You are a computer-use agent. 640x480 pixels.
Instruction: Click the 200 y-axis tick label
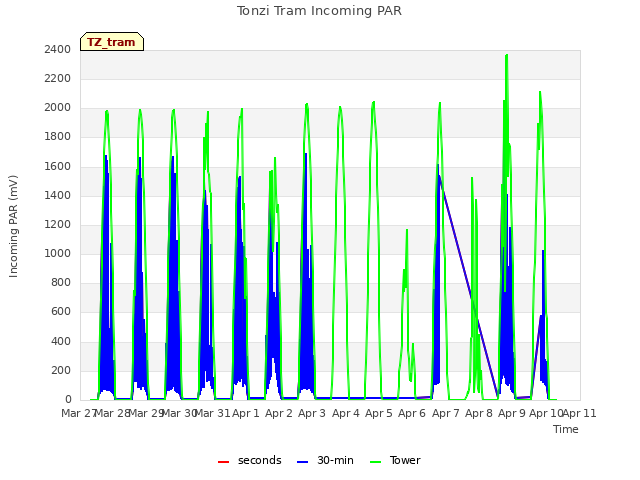coord(61,371)
